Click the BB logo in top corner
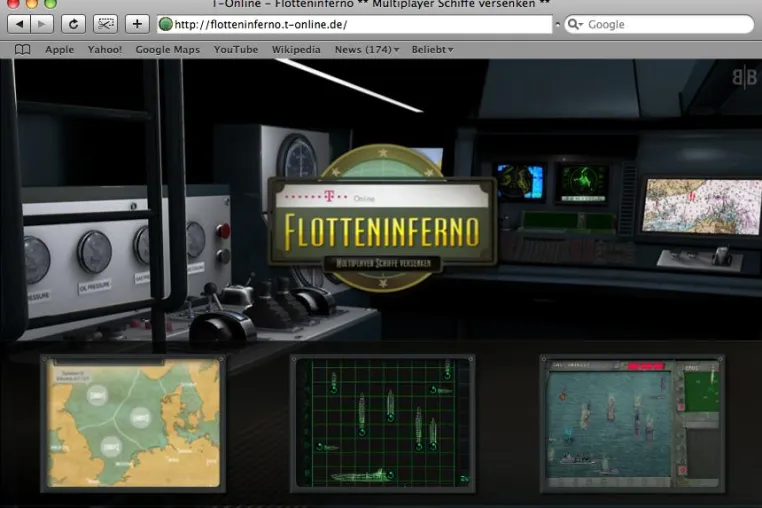 click(745, 77)
